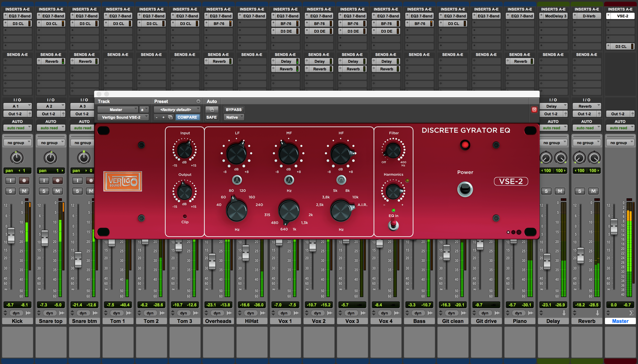Viewport: 638px width, 364px height.
Task: Adjust the Input gain knob in VSE-2
Action: pyautogui.click(x=184, y=150)
